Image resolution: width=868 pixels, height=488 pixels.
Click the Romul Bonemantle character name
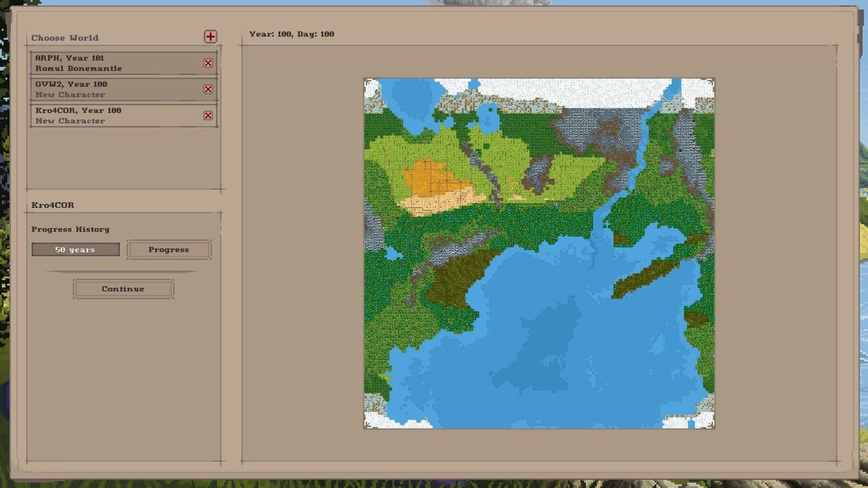click(79, 68)
